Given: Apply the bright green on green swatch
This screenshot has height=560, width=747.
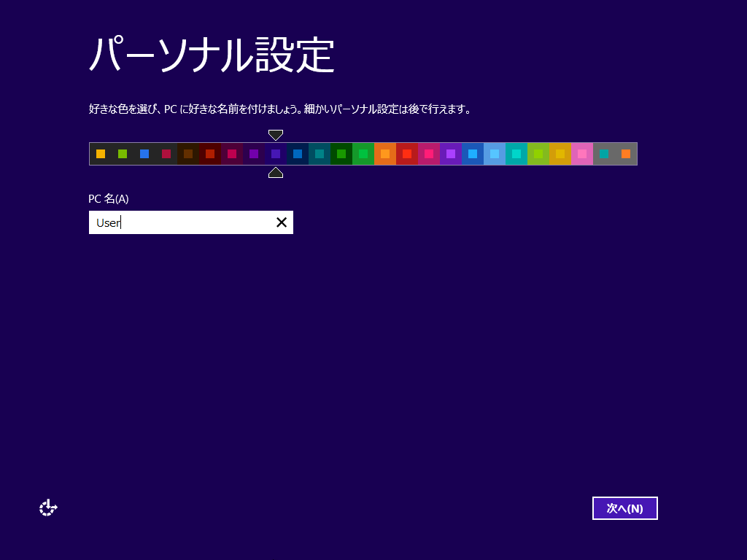Looking at the screenshot, I should [363, 154].
